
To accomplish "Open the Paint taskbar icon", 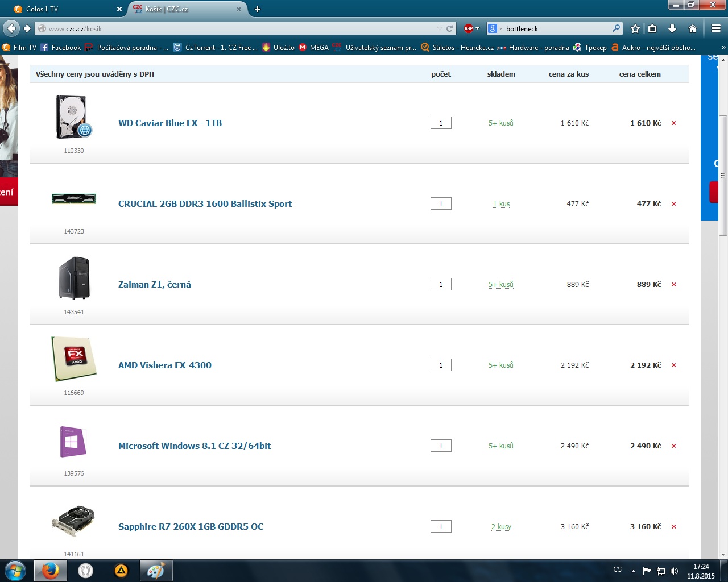I will point(156,571).
